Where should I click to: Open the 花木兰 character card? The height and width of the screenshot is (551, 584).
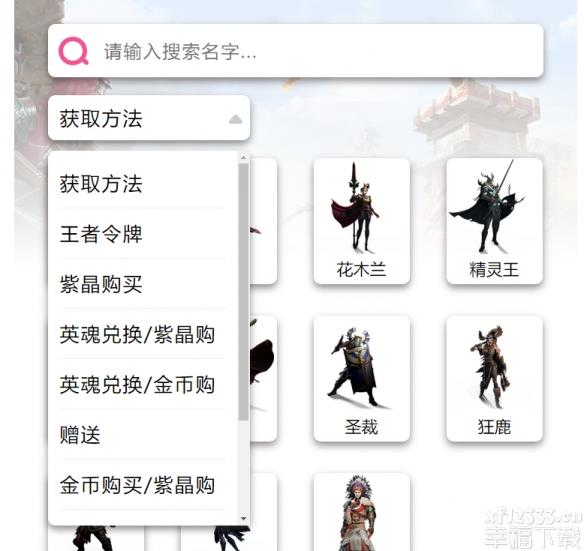(x=362, y=221)
